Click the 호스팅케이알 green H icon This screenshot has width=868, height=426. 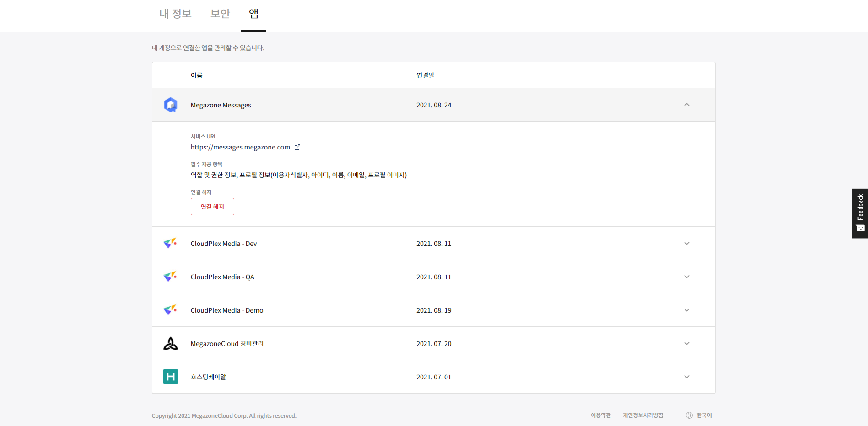point(171,377)
